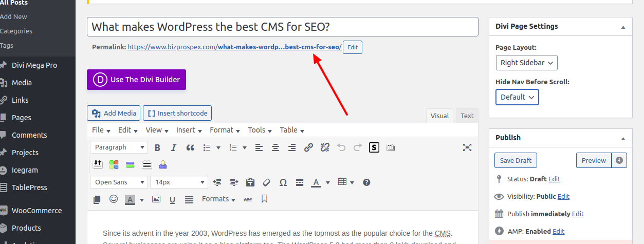
Task: Insert an emoticon from the smiley icon
Action: (114, 199)
